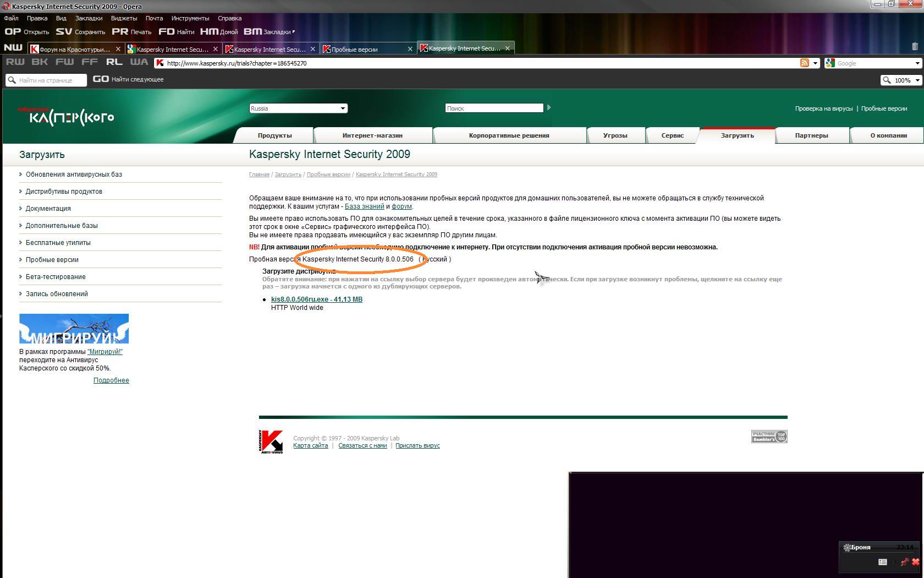This screenshot has width=924, height=578.
Task: Open Бета-тестирование sidebar item
Action: click(x=56, y=277)
